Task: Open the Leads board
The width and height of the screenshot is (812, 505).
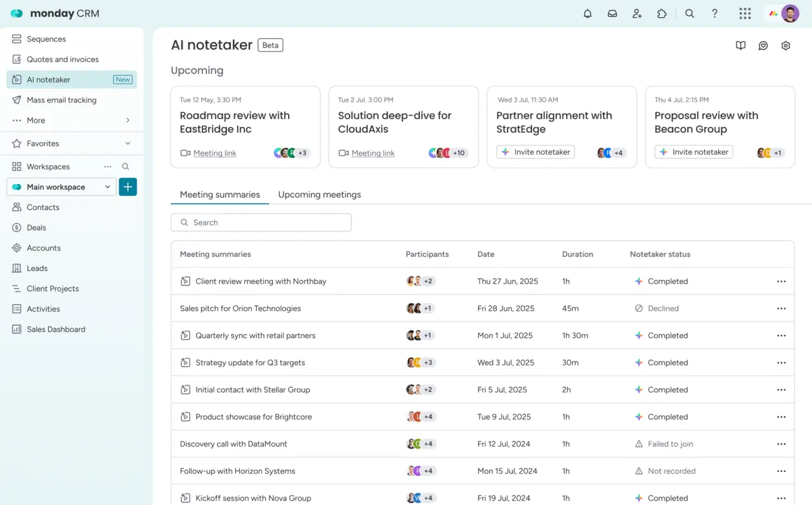Action: [72, 268]
